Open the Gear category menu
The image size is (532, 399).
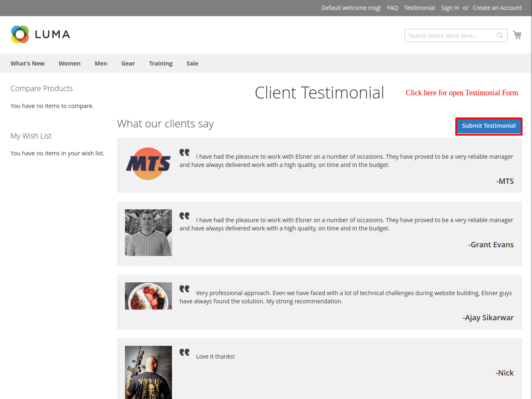128,63
